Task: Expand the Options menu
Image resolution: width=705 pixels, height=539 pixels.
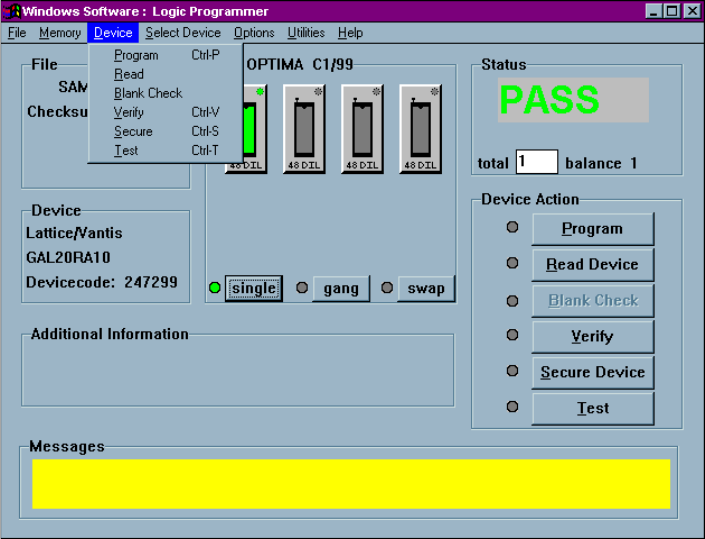Action: coord(254,33)
